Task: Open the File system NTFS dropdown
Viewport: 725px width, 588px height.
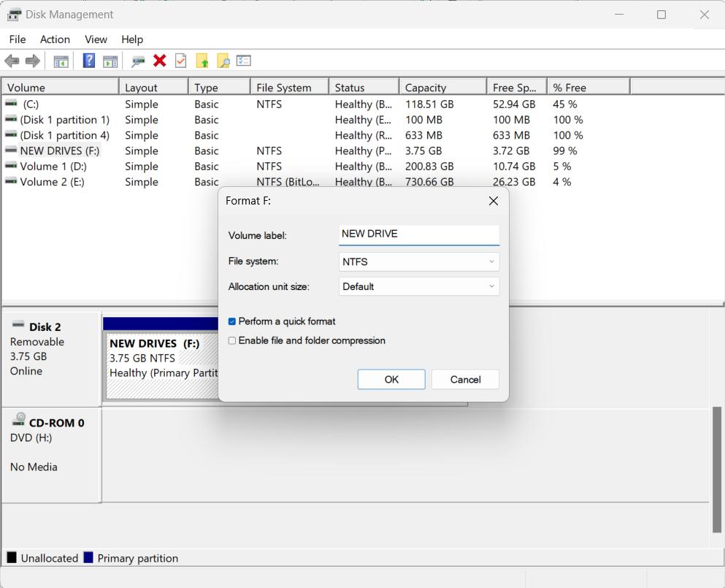Action: pos(419,261)
